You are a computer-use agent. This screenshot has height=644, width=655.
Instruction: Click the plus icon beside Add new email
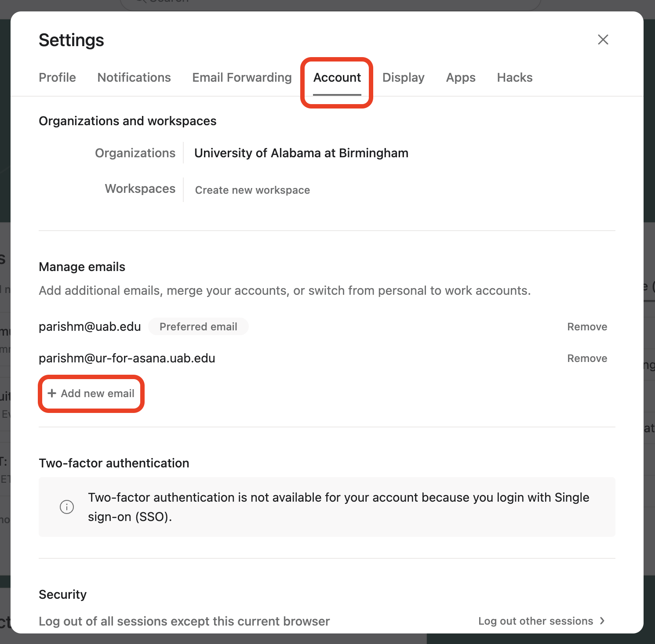pos(52,393)
